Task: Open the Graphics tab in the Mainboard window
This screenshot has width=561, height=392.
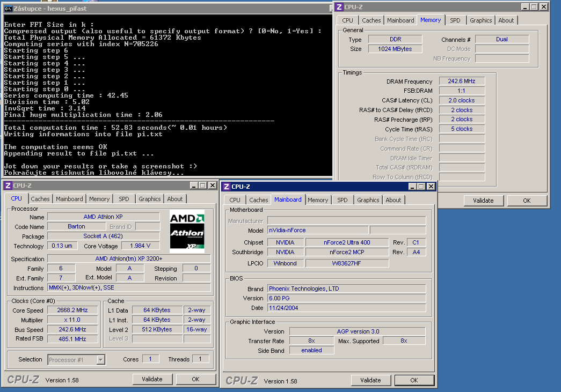Action: 368,200
